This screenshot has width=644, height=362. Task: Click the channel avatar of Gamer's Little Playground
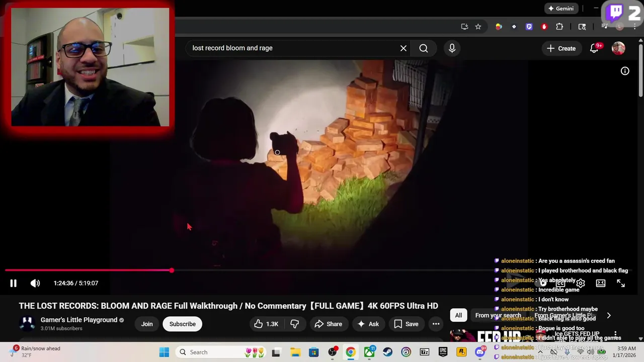27,324
